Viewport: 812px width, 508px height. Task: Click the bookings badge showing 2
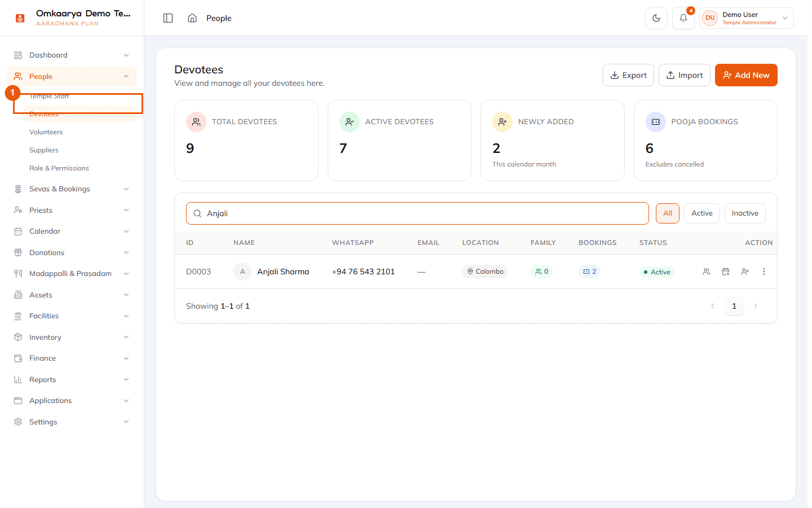coord(589,271)
